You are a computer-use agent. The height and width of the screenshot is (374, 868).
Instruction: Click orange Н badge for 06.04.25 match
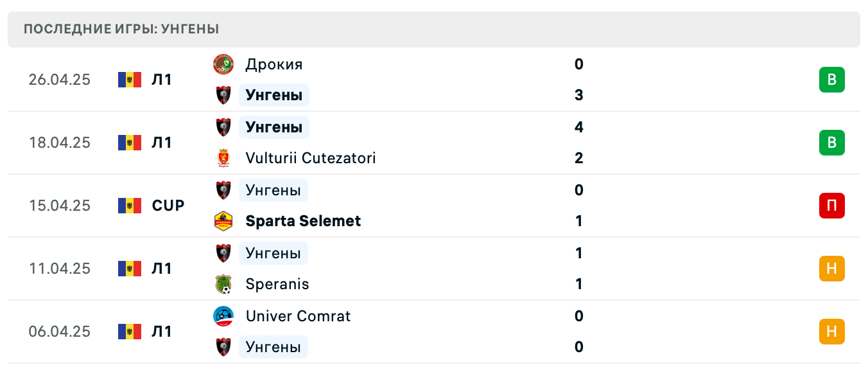click(x=831, y=332)
